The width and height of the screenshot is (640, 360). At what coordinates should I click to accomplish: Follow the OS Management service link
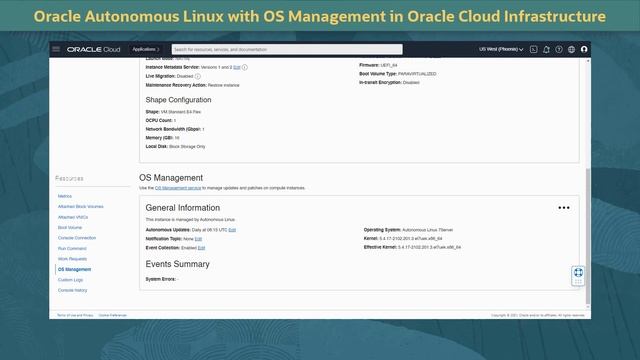178,188
